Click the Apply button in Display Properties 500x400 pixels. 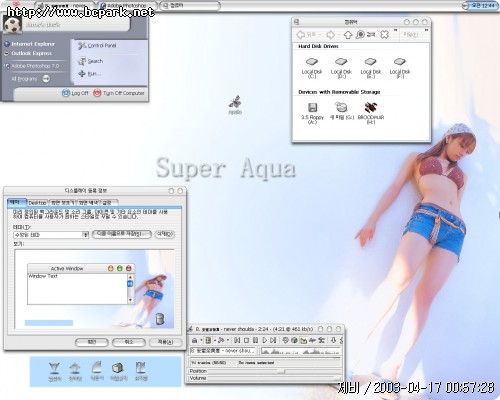click(x=165, y=342)
